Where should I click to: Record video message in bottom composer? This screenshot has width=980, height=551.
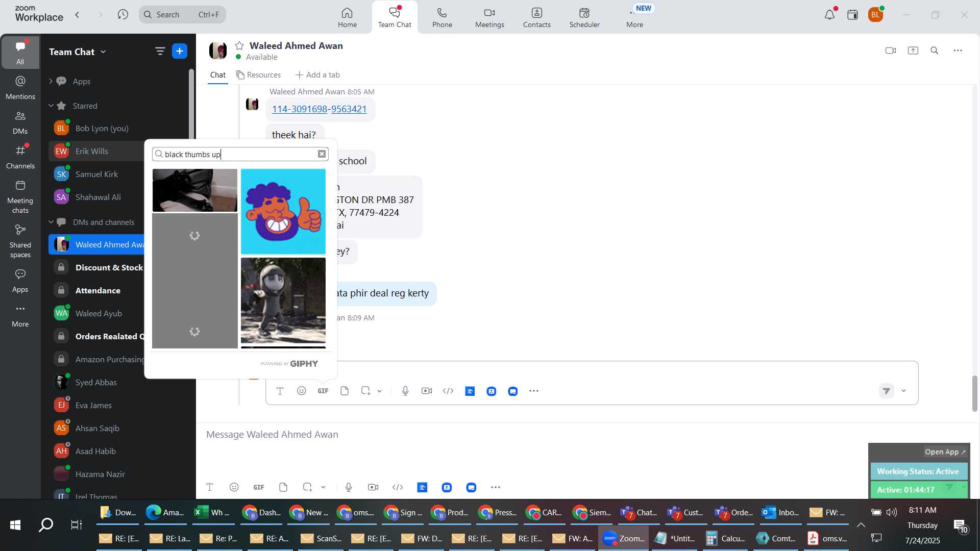(x=373, y=487)
